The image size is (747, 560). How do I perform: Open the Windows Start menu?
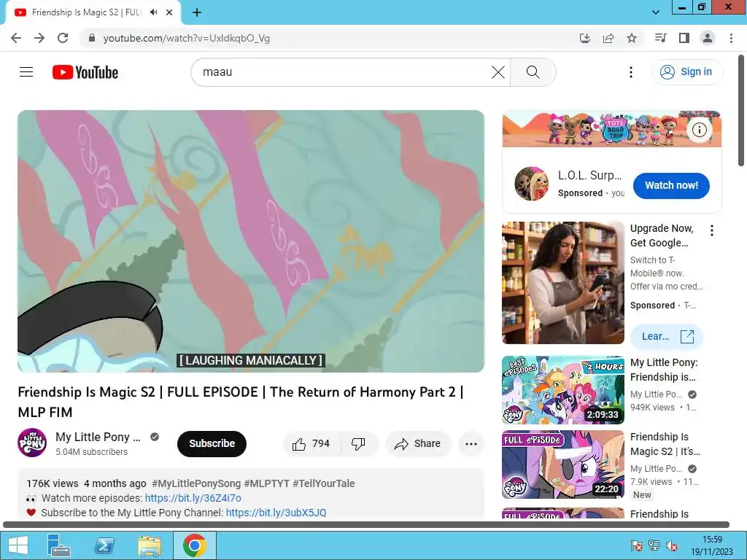(x=18, y=545)
